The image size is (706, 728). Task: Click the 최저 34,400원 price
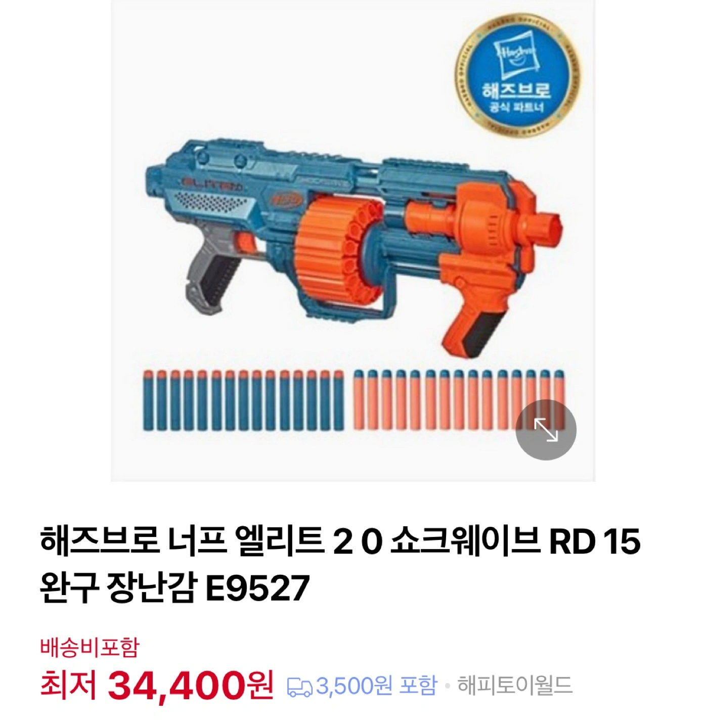[157, 686]
